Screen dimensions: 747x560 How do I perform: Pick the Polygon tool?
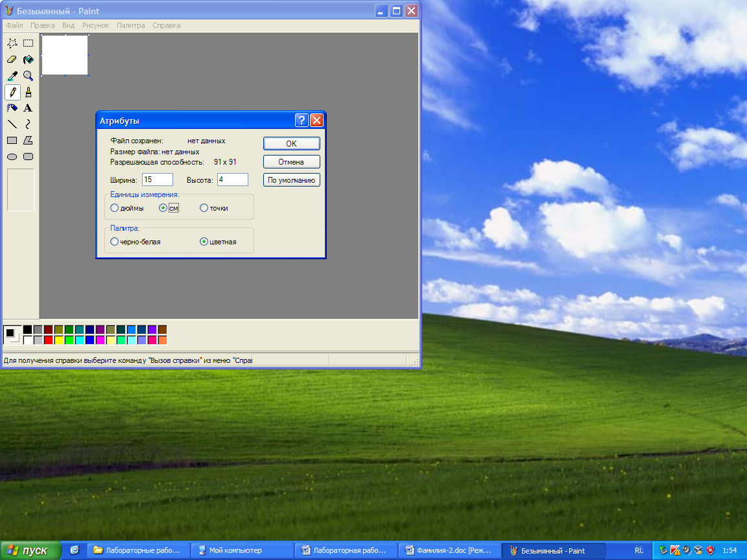pos(29,141)
